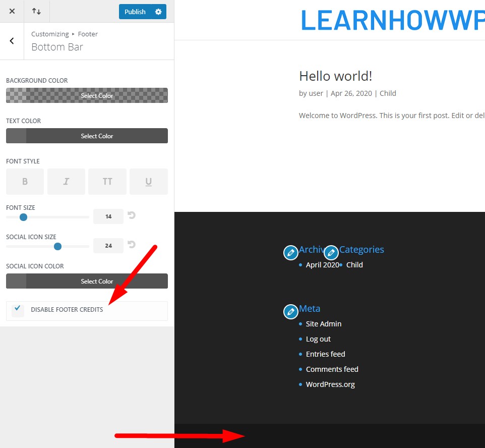Click the Meta widget heading
This screenshot has height=448, width=485.
[x=310, y=309]
